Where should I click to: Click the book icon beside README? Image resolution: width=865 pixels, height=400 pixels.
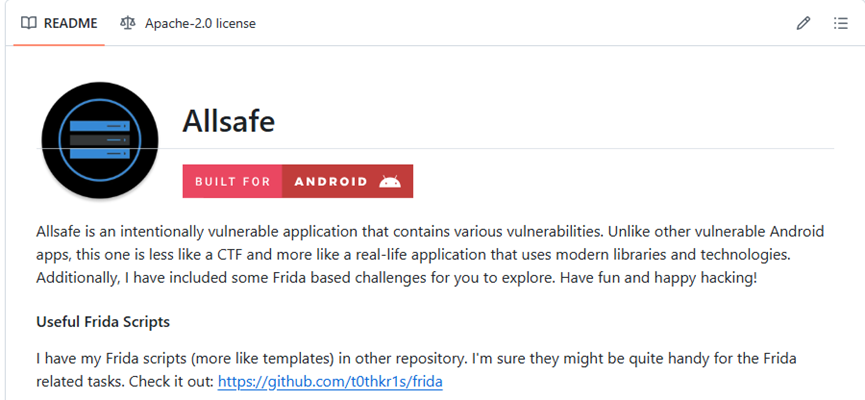pyautogui.click(x=29, y=23)
